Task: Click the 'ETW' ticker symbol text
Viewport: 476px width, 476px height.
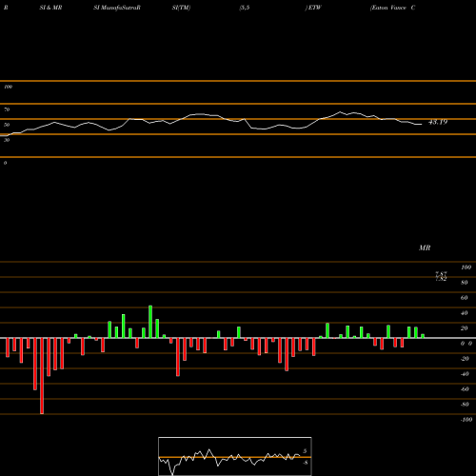Action: click(x=314, y=8)
